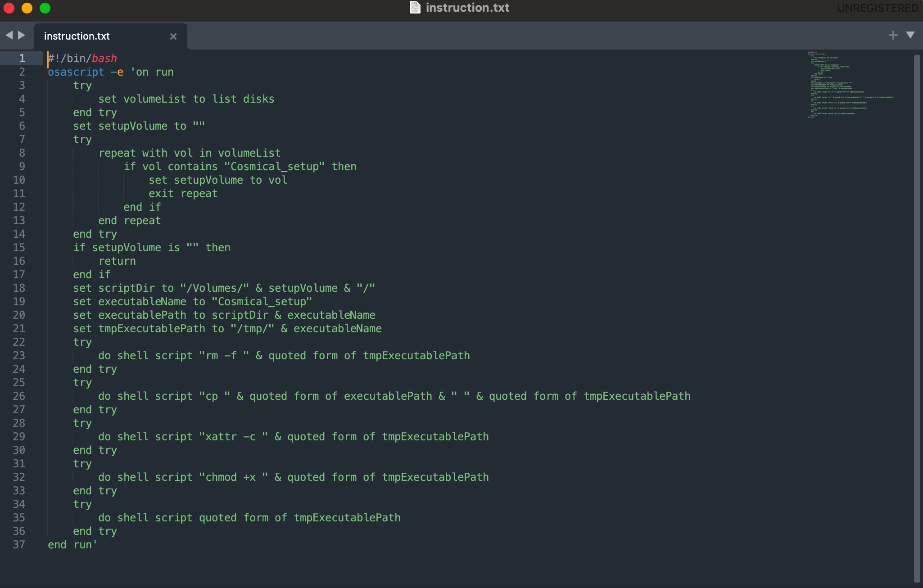Click the "end run'" closing line
The height and width of the screenshot is (588, 923).
click(x=72, y=545)
